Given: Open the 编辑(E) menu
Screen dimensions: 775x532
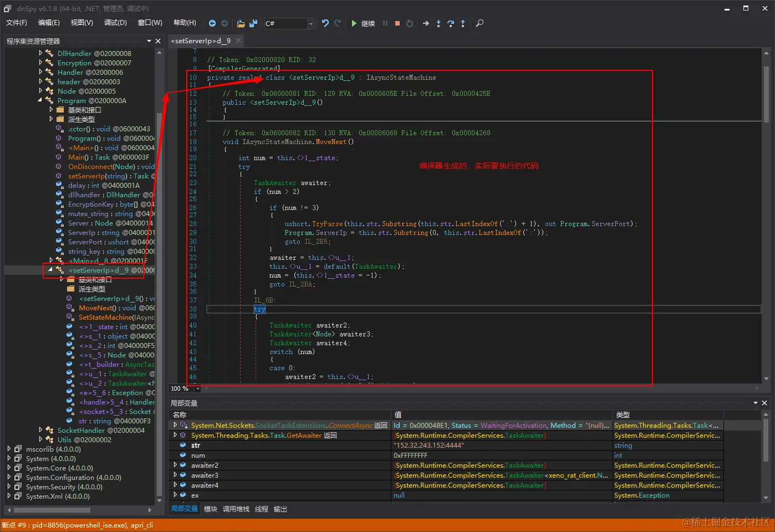Looking at the screenshot, I should point(49,23).
